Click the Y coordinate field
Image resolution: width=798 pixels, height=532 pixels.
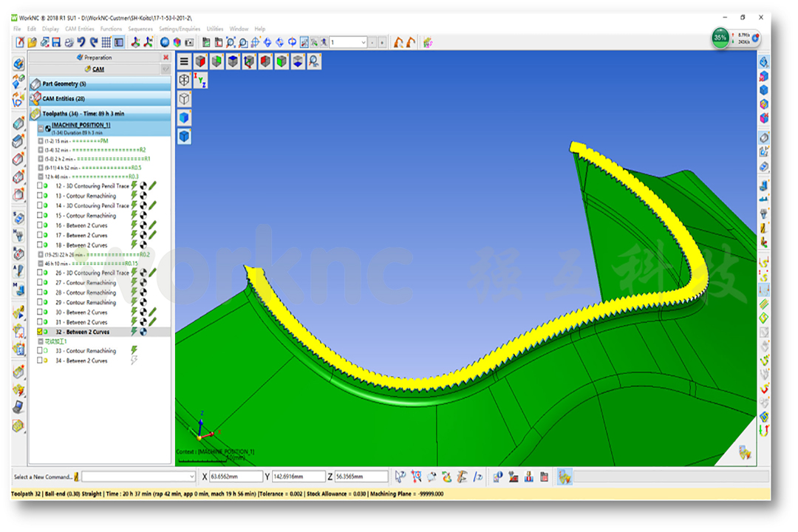[299, 477]
